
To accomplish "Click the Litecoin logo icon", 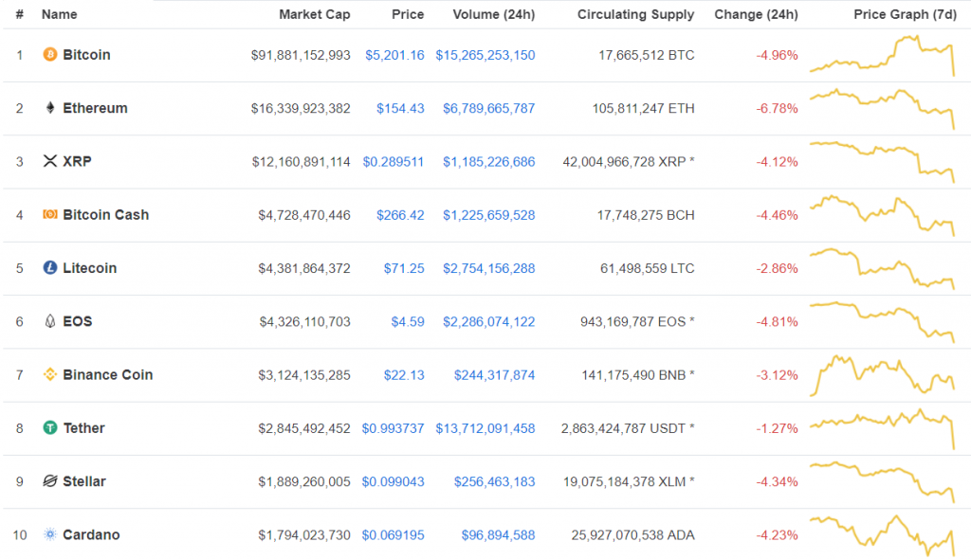I will (x=50, y=267).
